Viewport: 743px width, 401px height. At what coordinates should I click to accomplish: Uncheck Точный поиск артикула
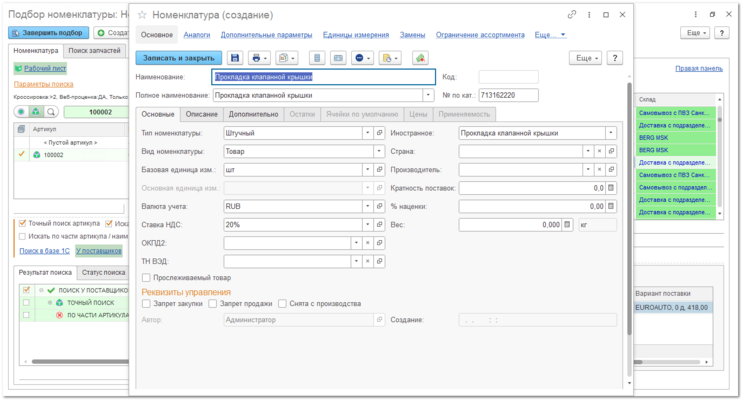pyautogui.click(x=22, y=223)
